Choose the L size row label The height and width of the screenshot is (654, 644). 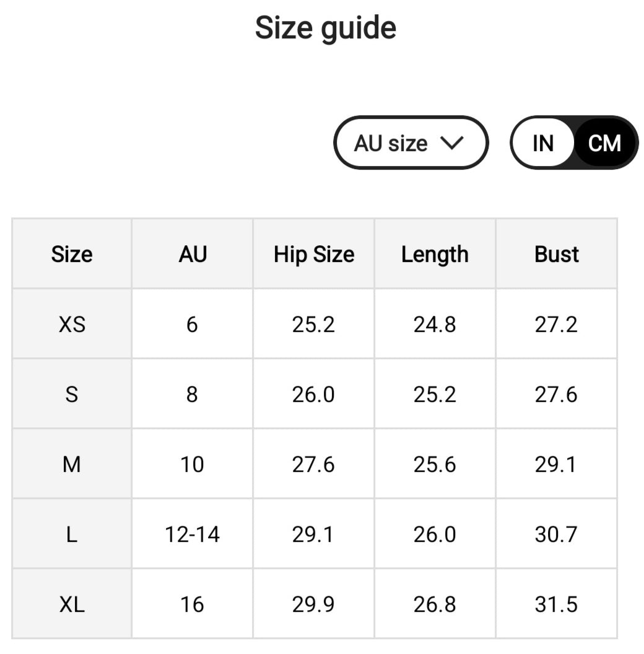point(72,534)
